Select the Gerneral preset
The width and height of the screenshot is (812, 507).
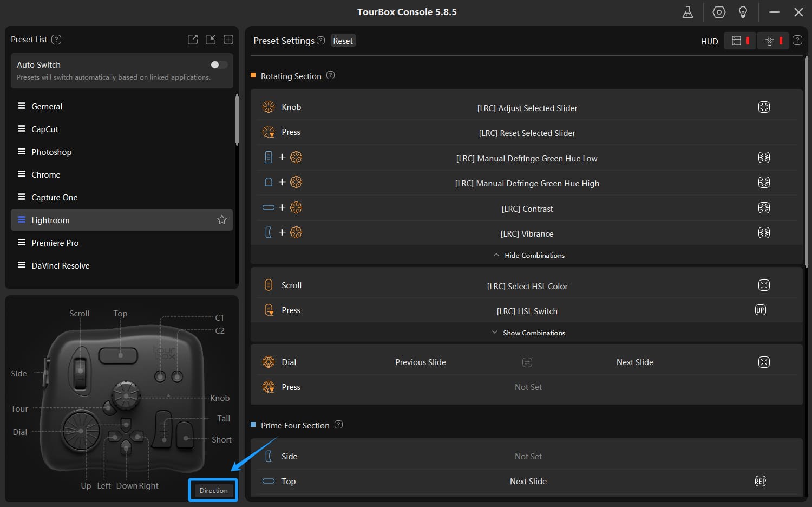(x=122, y=106)
